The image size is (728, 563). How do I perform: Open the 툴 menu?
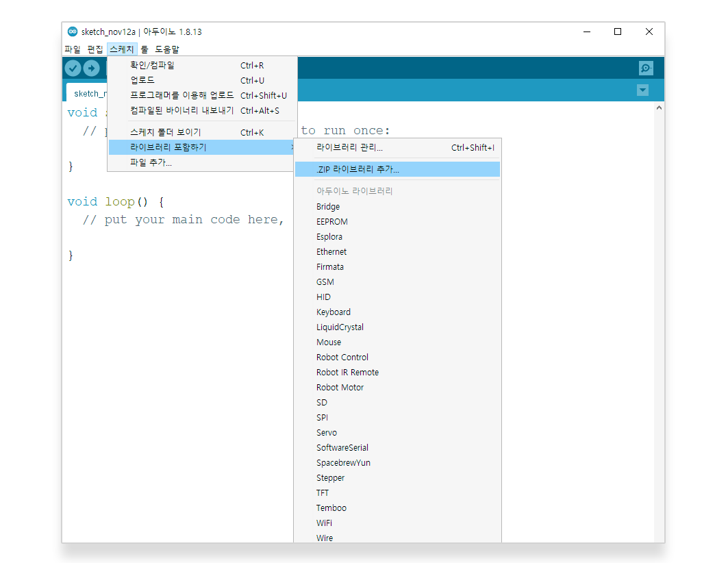point(145,49)
